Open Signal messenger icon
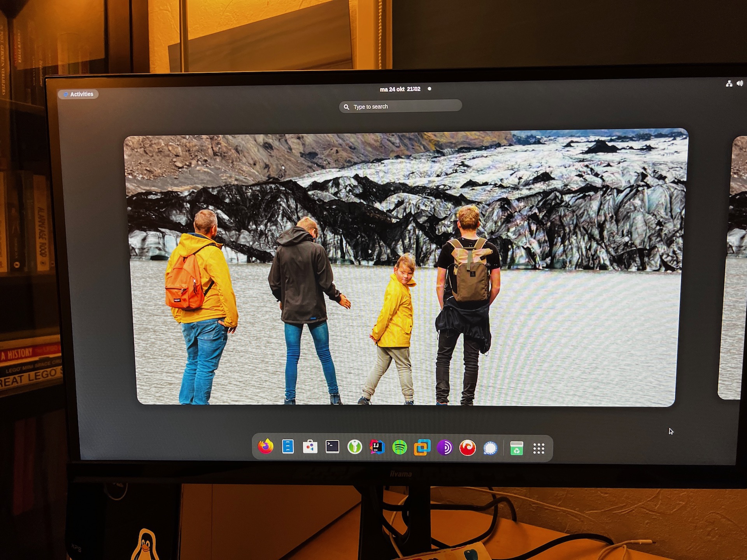 490,448
